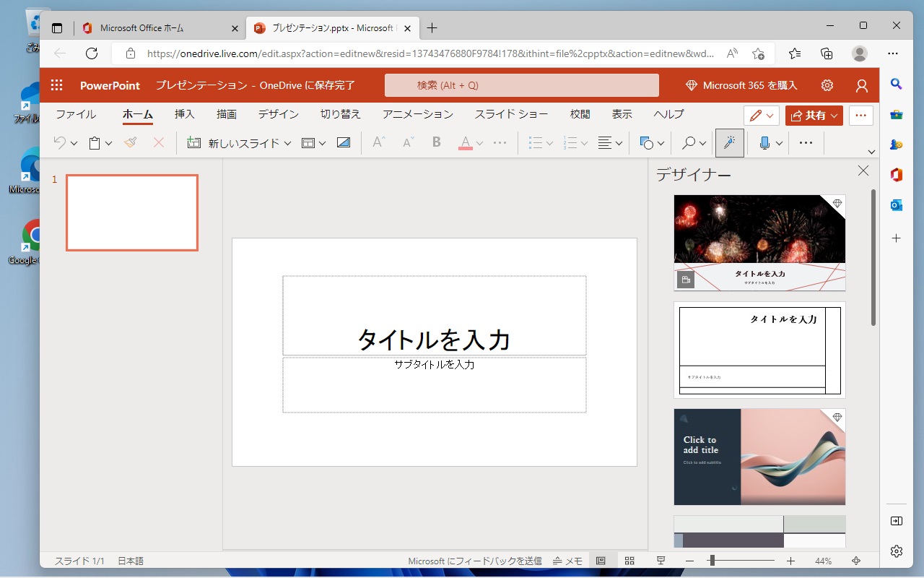Expand bullets dropdown arrow
The height and width of the screenshot is (578, 924).
[x=549, y=144]
